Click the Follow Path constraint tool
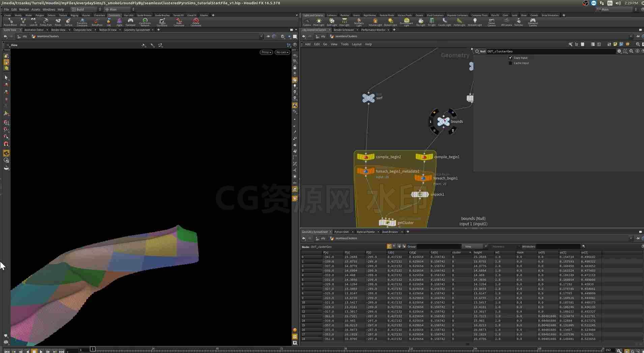The width and height of the screenshot is (644, 353). (x=46, y=22)
